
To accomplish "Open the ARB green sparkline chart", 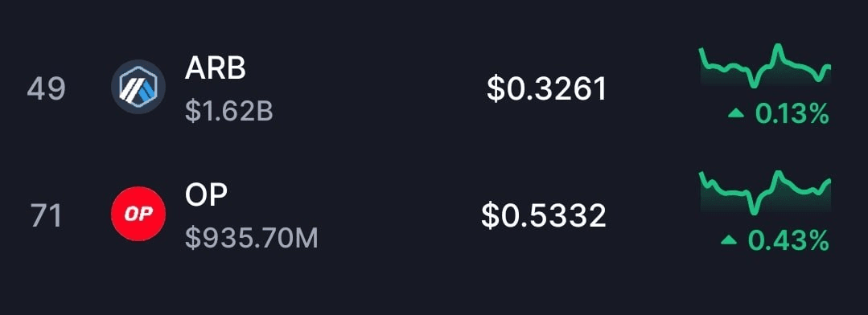I will click(766, 67).
